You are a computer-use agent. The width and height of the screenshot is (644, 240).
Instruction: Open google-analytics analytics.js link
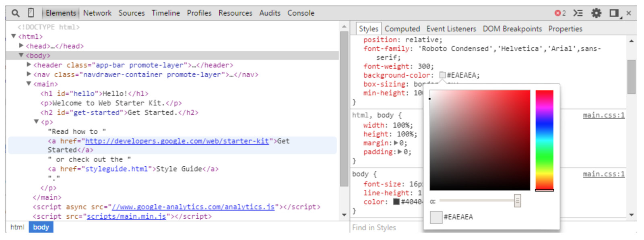(x=193, y=207)
